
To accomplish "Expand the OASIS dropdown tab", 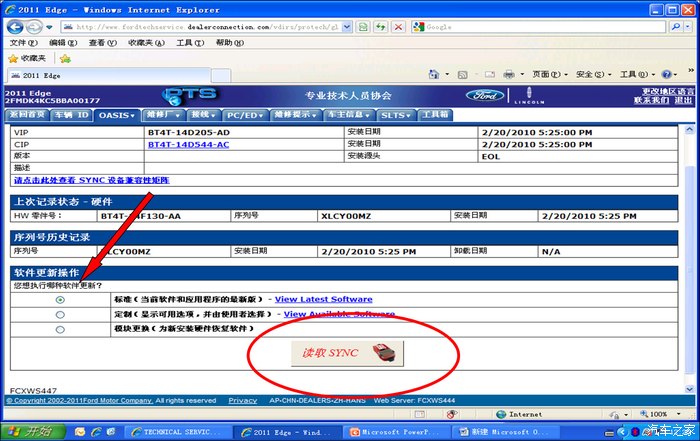I will tap(117, 115).
